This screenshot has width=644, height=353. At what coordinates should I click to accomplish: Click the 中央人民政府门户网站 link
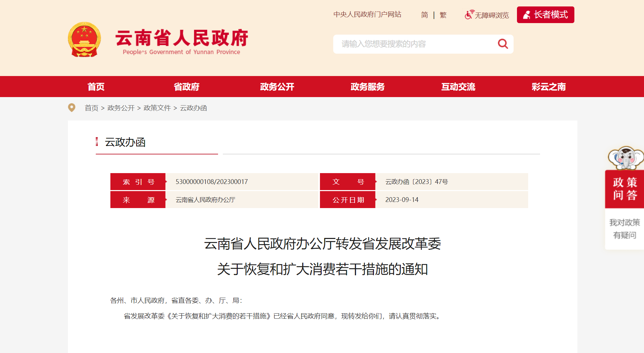[367, 15]
